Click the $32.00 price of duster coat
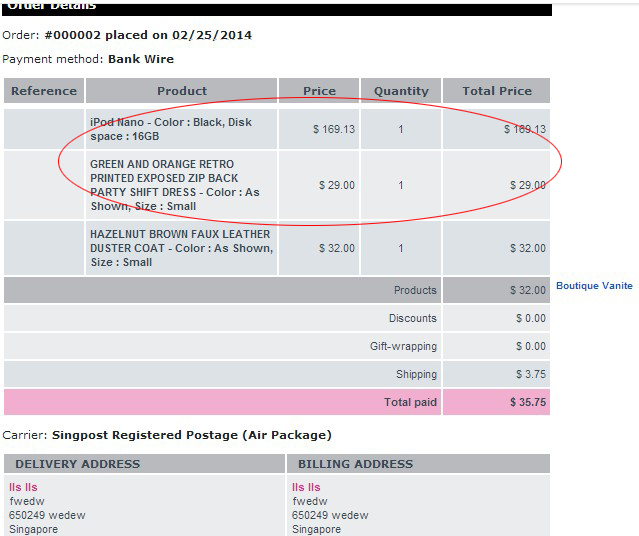The width and height of the screenshot is (639, 536). [336, 248]
